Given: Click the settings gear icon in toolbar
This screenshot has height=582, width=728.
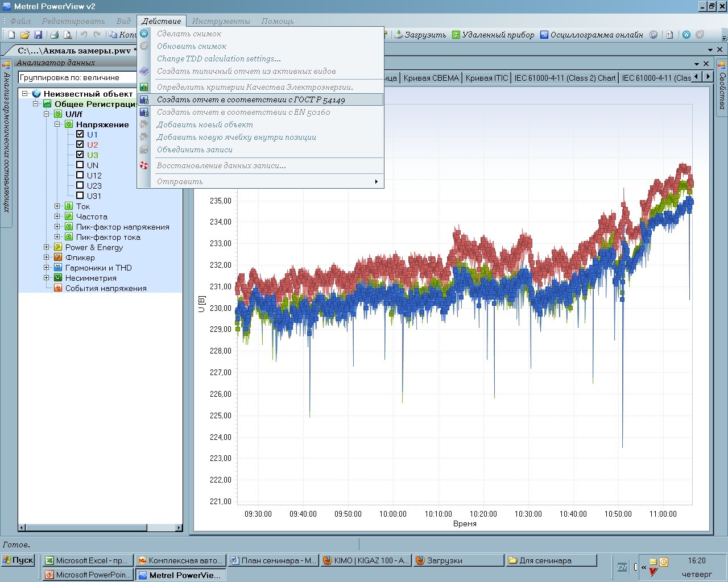Looking at the screenshot, I should (x=653, y=35).
